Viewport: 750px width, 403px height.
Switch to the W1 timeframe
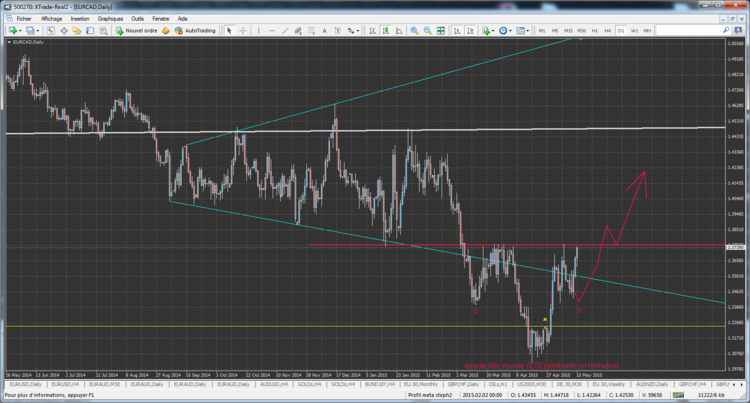pyautogui.click(x=634, y=31)
